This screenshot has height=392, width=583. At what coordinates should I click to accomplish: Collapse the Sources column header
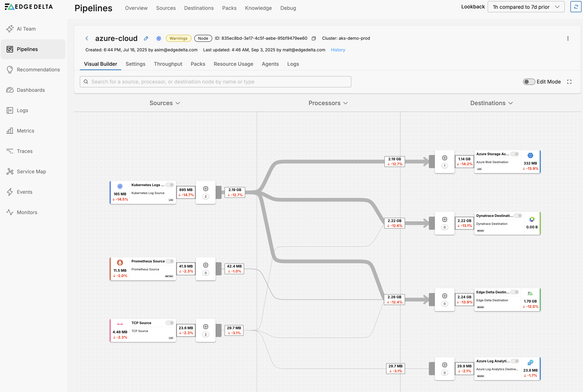tap(165, 103)
